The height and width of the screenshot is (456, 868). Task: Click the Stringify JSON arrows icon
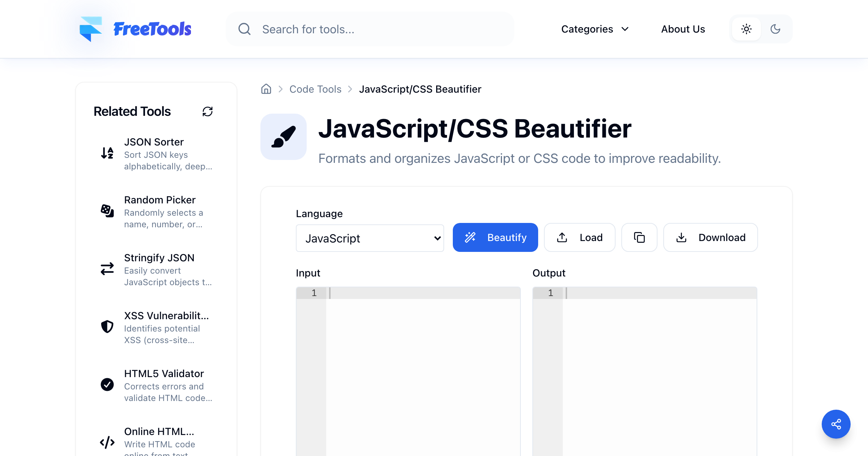point(107,269)
